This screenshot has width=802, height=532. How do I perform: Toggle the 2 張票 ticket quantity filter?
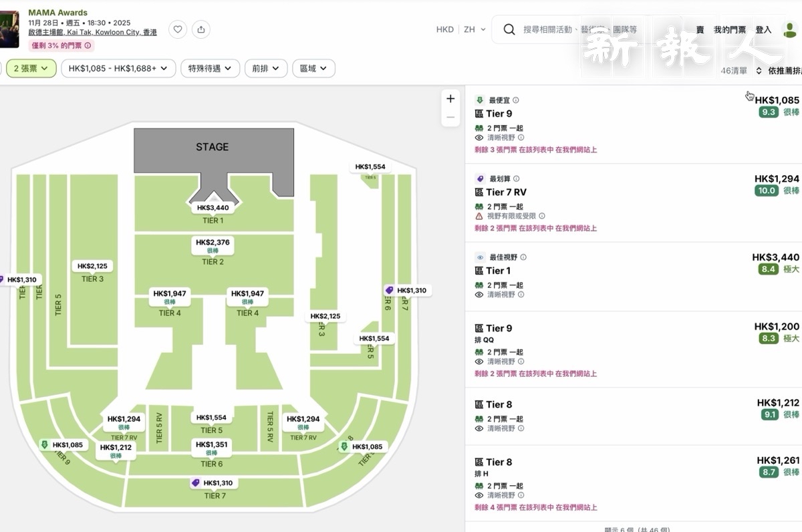point(31,68)
